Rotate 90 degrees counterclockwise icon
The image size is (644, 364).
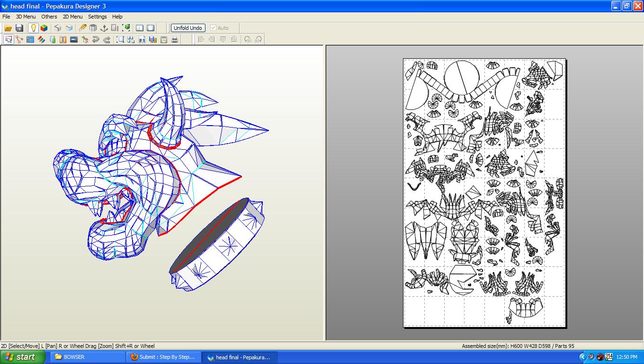point(248,39)
